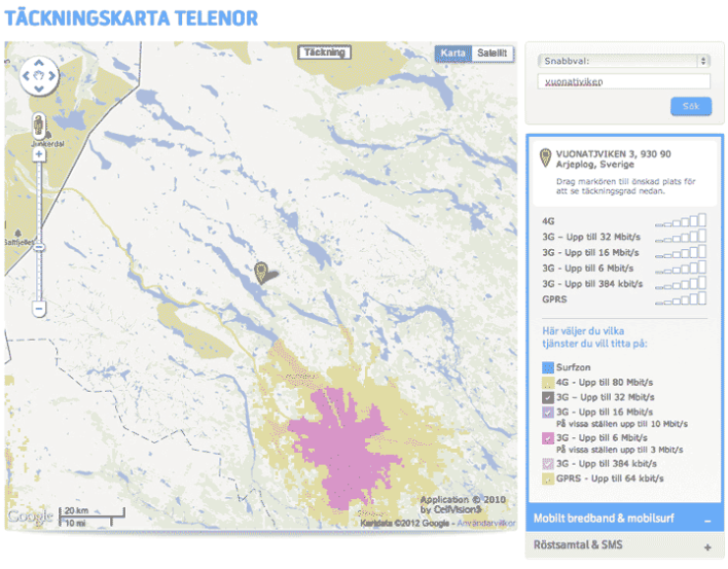
Task: Click the Google logo on map
Action: point(30,516)
